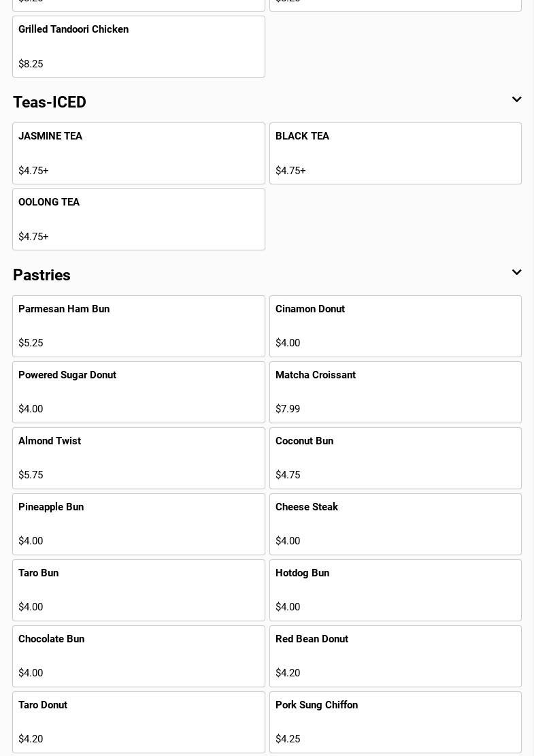Add Parmesan Ham Bun to order
The height and width of the screenshot is (756, 534).
point(139,326)
